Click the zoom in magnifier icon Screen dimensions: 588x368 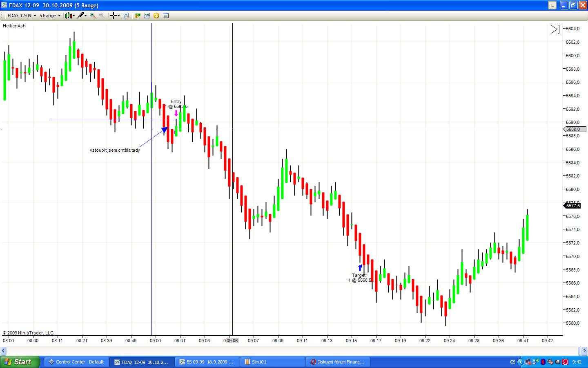(x=93, y=16)
